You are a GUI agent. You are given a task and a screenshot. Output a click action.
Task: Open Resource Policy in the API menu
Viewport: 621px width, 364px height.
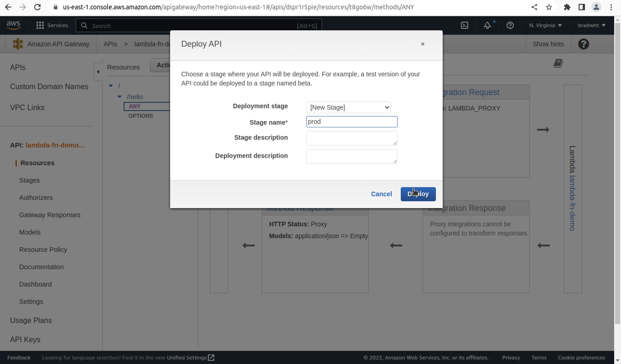[43, 249]
